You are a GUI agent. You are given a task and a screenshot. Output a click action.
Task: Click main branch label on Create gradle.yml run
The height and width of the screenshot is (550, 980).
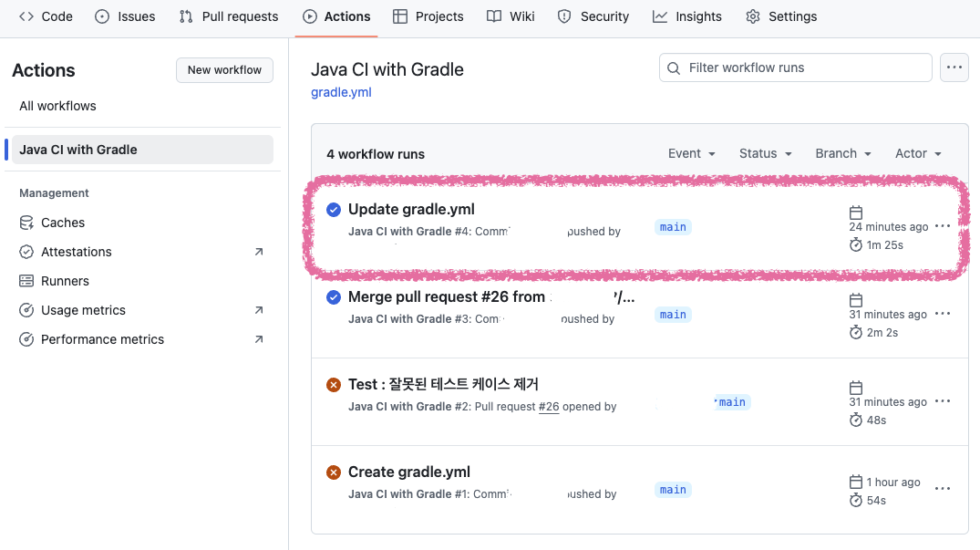673,490
